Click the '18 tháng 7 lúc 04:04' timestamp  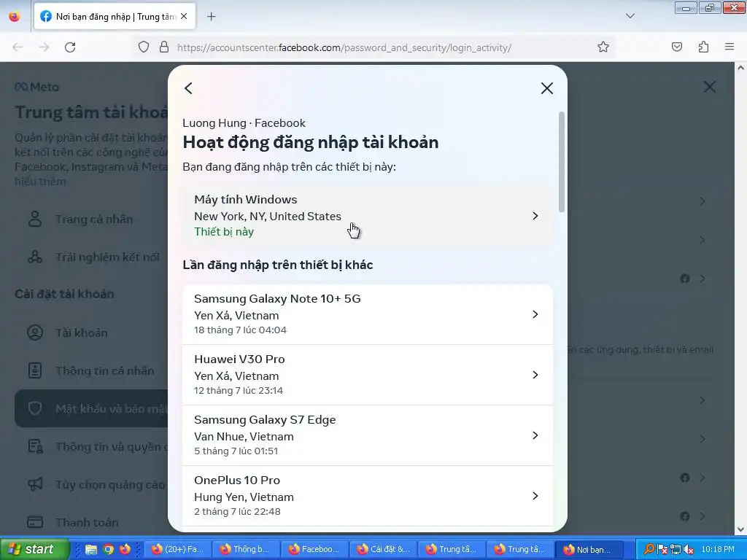click(x=240, y=330)
